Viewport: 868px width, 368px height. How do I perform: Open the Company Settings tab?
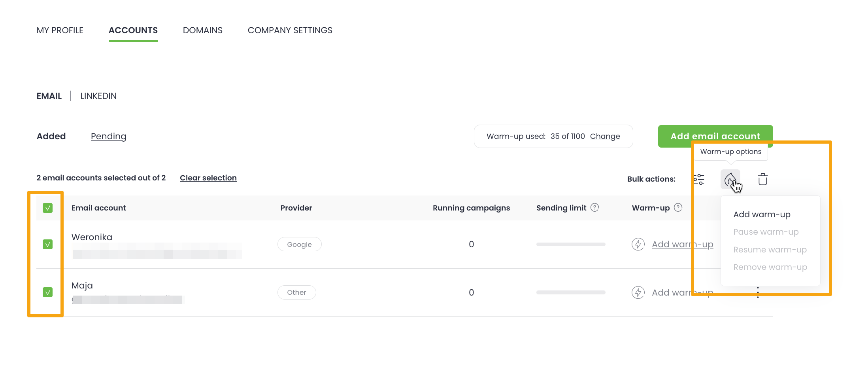pyautogui.click(x=290, y=30)
